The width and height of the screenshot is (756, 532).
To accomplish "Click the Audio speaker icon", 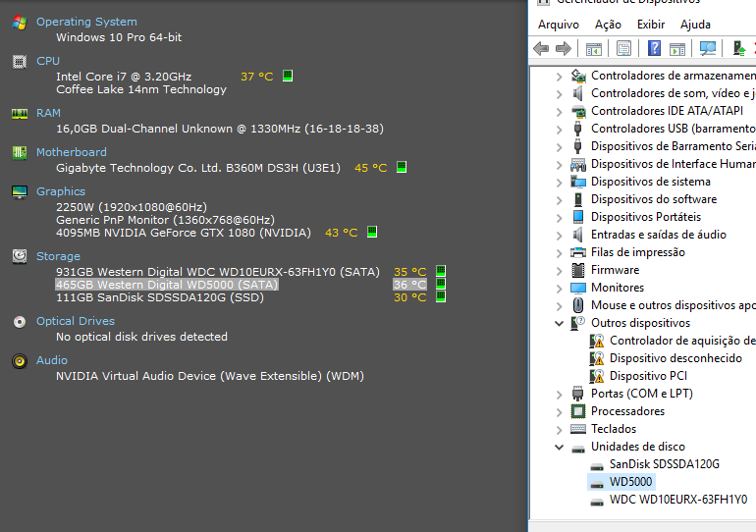I will [x=20, y=361].
